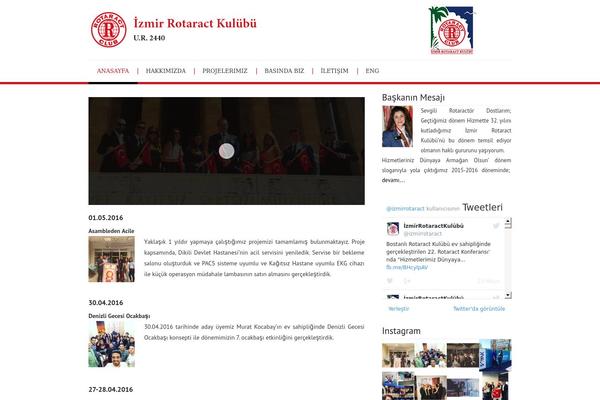Open the second Instagram photo in top row
The width and height of the screenshot is (600, 400).
[430, 355]
